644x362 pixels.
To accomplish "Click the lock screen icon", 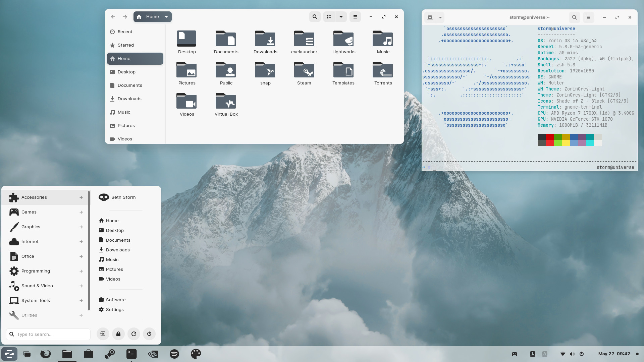I will 118,334.
